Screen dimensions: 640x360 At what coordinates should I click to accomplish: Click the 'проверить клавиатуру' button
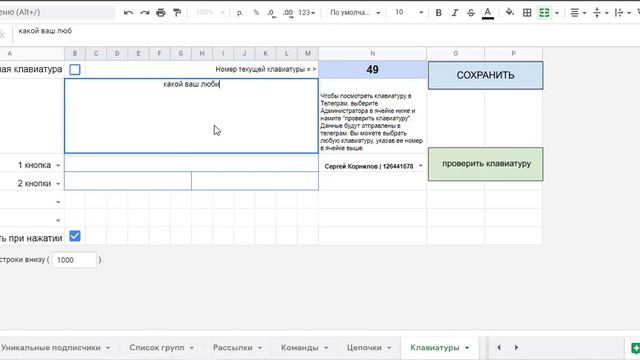[485, 164]
